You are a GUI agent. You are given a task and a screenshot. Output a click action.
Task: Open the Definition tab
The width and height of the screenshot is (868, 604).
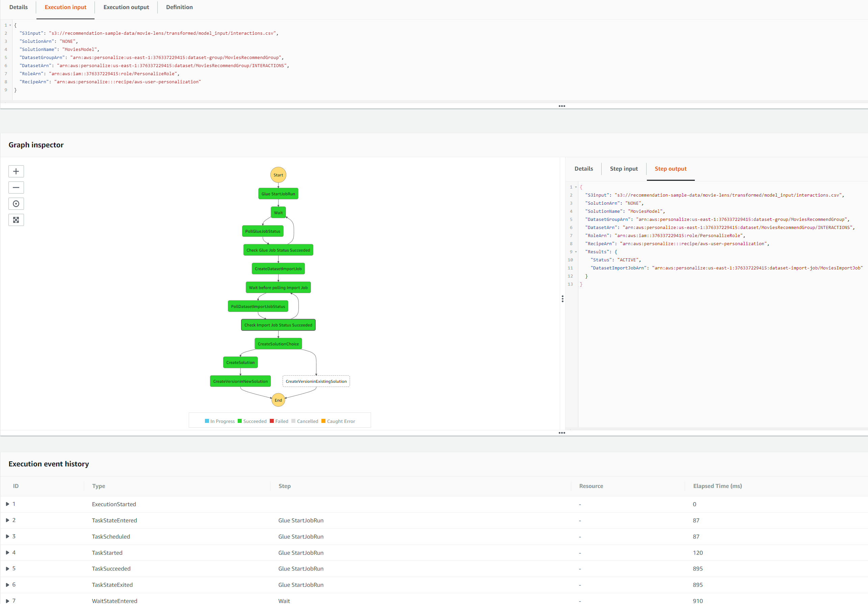(x=179, y=7)
